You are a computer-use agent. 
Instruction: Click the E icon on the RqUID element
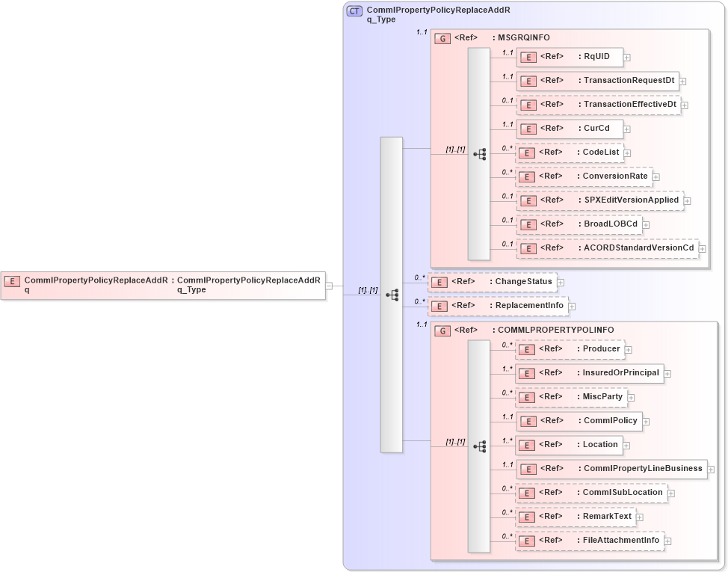(x=528, y=57)
